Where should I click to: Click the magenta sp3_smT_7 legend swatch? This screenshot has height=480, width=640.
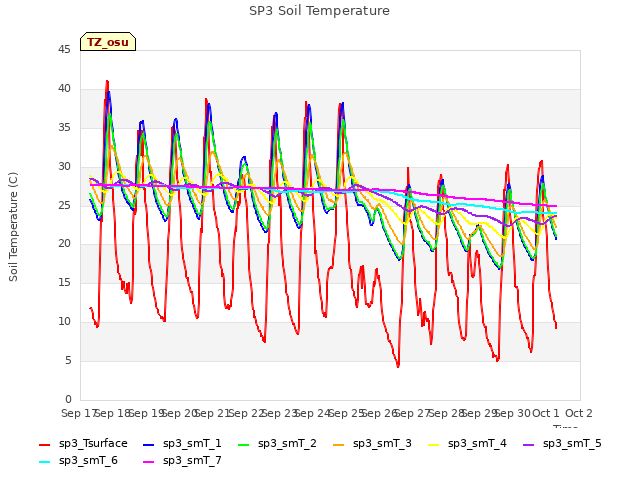click(149, 462)
